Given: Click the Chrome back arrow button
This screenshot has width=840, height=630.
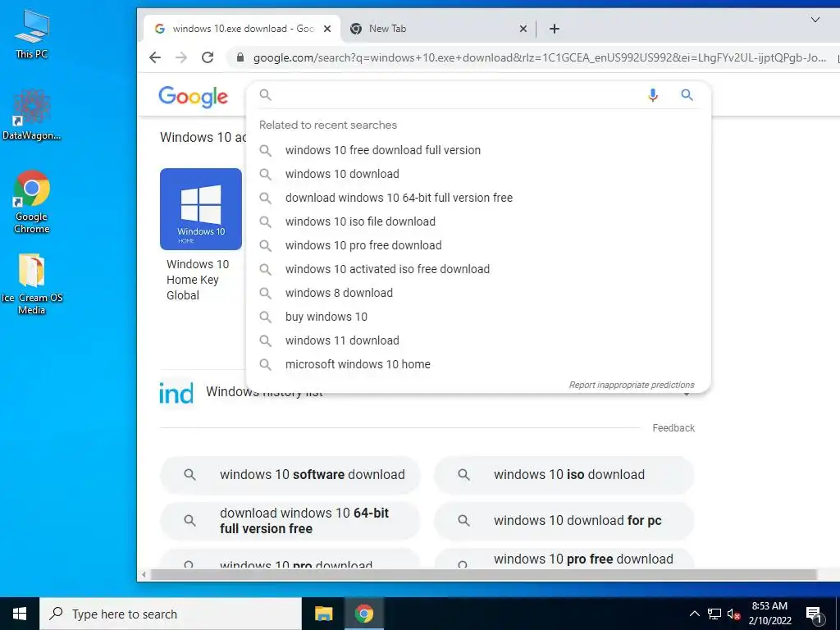Looking at the screenshot, I should (155, 57).
